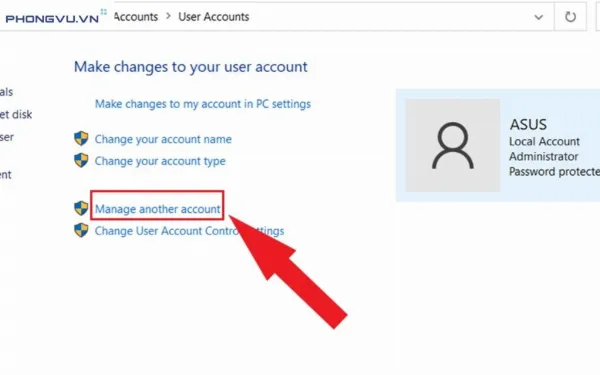
Task: Click shield icon beside Manage another account
Action: 81,208
